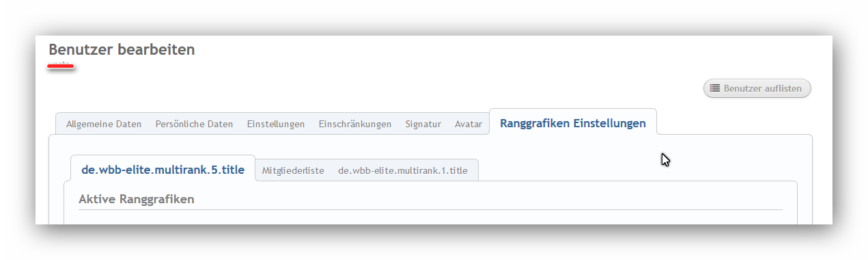Go to the Einschränkungen tab

(355, 124)
